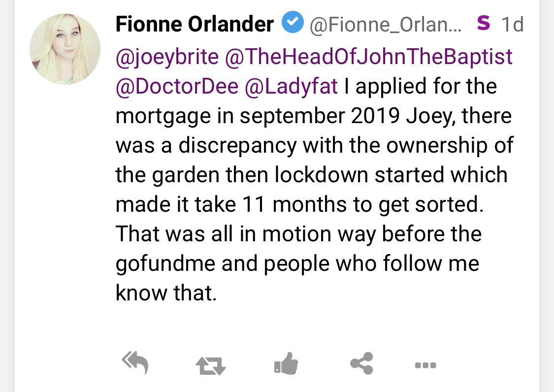This screenshot has height=392, width=554.
Task: Click the purple S icon beside the timestamp
Action: pyautogui.click(x=484, y=23)
